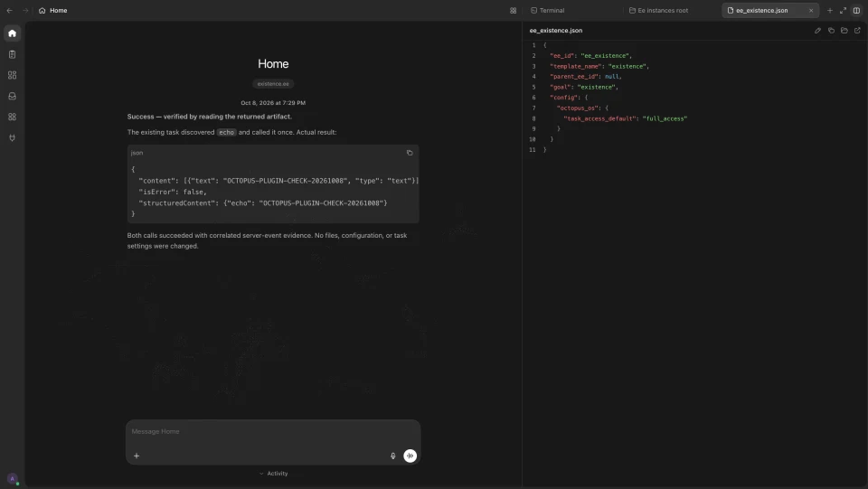This screenshot has width=868, height=489.
Task: Open the Home sidebar icon
Action: click(12, 33)
